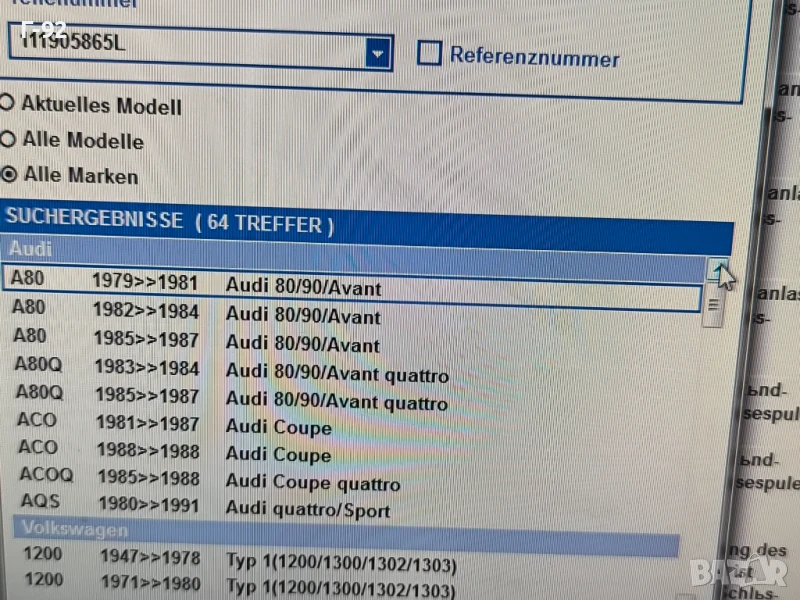Open ACOQ 1985>>1988 Audi Coupe quattro

coord(300,481)
